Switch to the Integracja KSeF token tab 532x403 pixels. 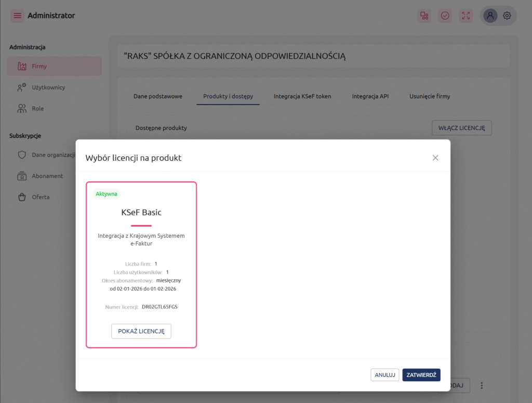pyautogui.click(x=302, y=96)
